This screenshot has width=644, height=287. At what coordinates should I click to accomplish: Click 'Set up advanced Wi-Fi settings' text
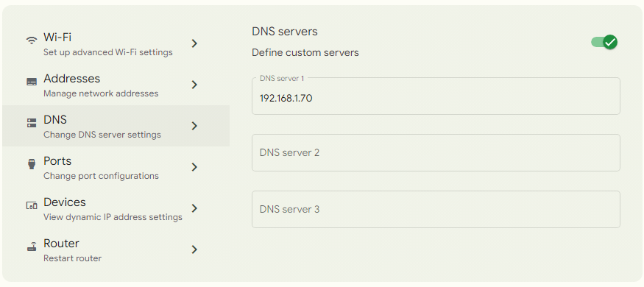pyautogui.click(x=108, y=52)
